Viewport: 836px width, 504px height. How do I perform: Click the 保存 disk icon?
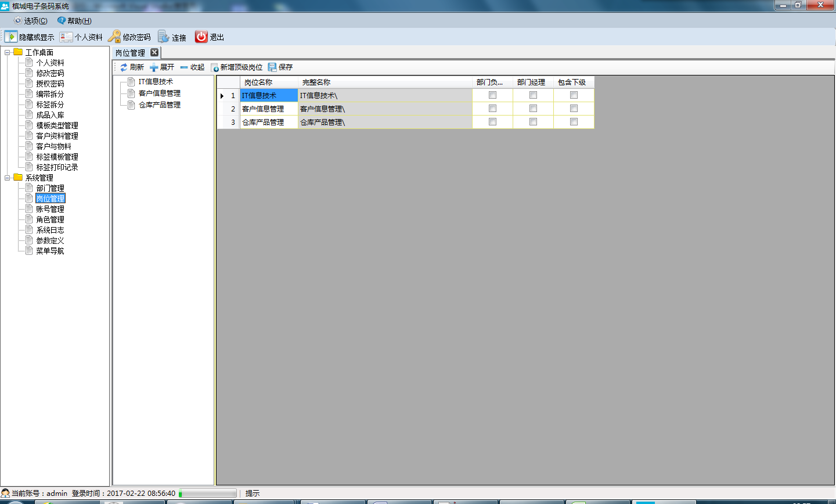[272, 67]
